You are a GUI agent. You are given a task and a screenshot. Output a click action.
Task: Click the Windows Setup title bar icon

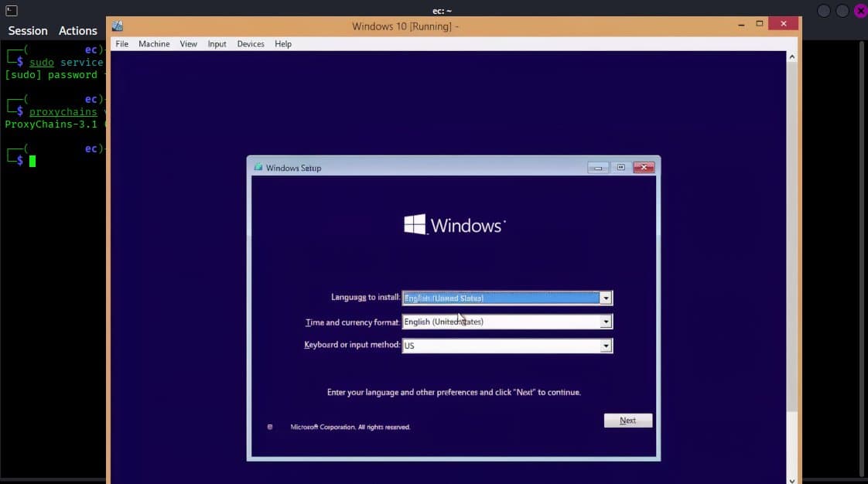tap(258, 167)
